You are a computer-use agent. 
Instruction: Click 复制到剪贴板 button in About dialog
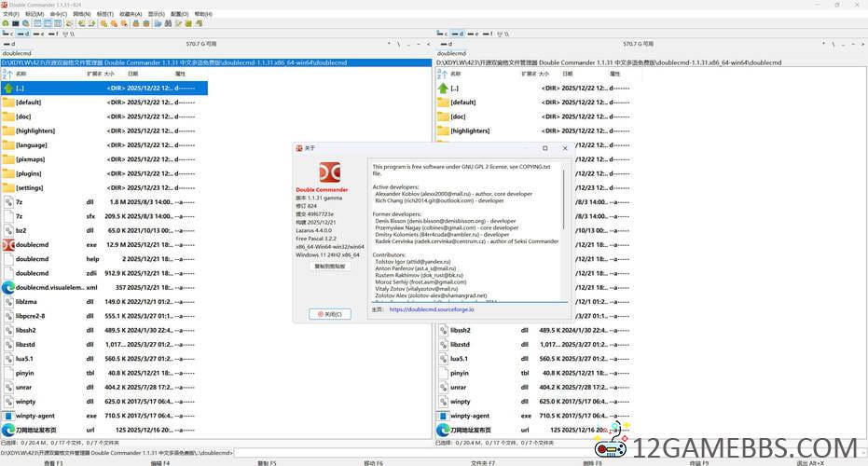click(x=330, y=266)
